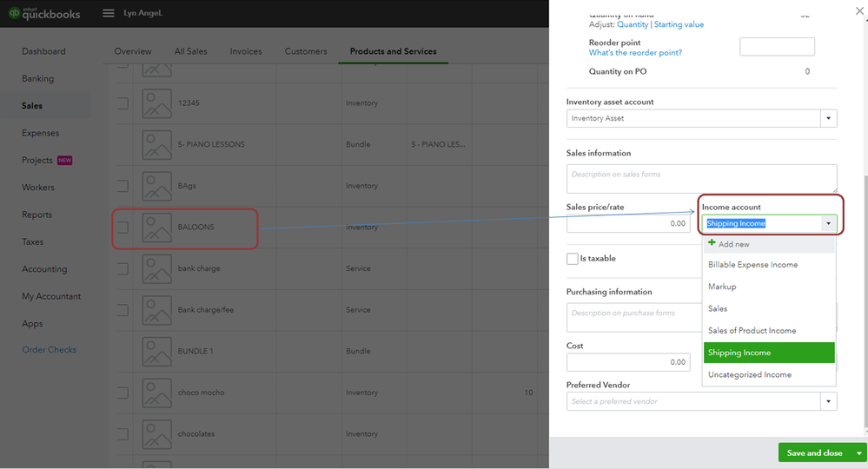The height and width of the screenshot is (469, 868).
Task: Select Add new in income dropdown
Action: click(769, 244)
